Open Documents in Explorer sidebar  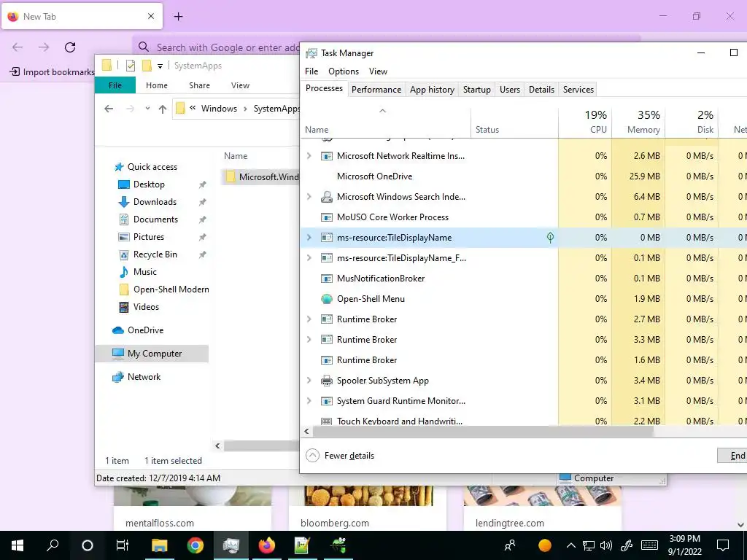click(x=155, y=219)
